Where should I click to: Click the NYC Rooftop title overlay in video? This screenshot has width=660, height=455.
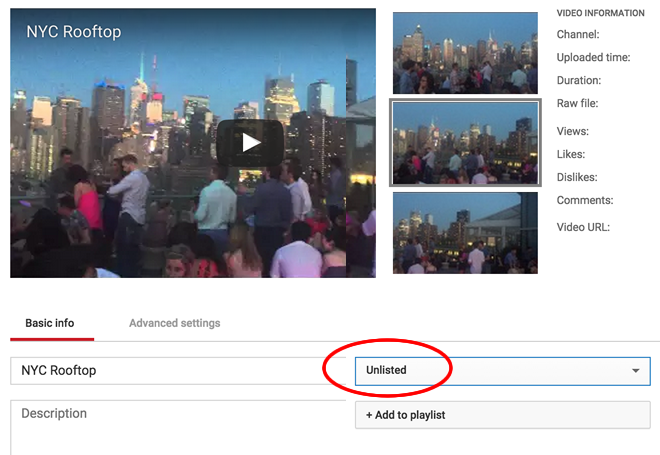point(73,32)
